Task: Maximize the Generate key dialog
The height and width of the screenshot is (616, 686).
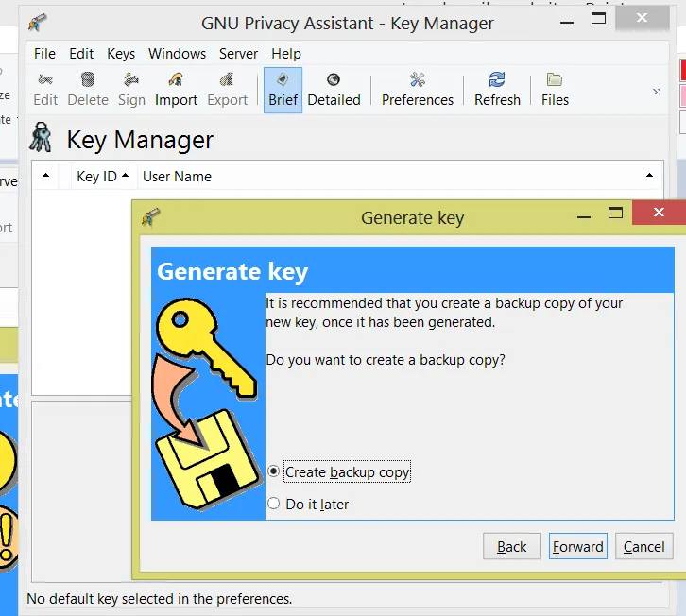Action: pyautogui.click(x=615, y=214)
